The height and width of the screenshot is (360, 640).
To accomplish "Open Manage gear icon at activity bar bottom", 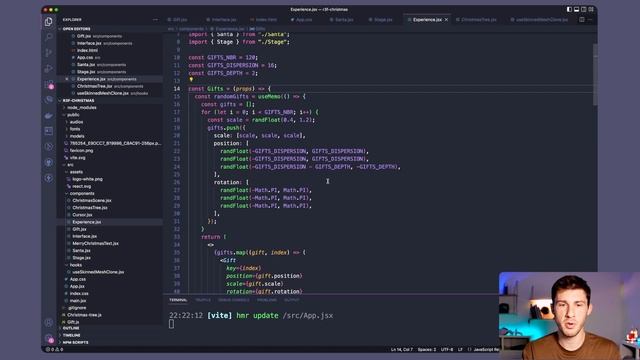I will pos(49,338).
